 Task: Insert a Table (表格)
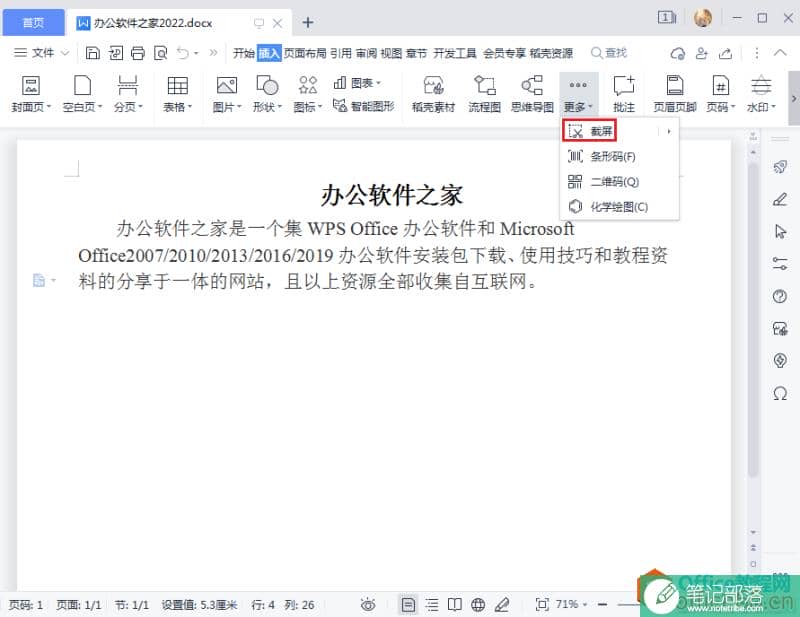178,93
